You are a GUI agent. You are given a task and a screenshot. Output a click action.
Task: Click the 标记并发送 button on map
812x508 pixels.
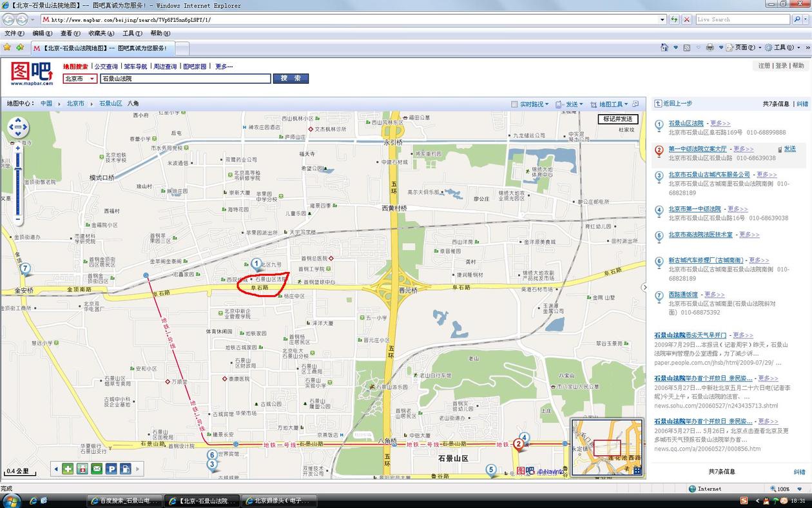(x=618, y=119)
